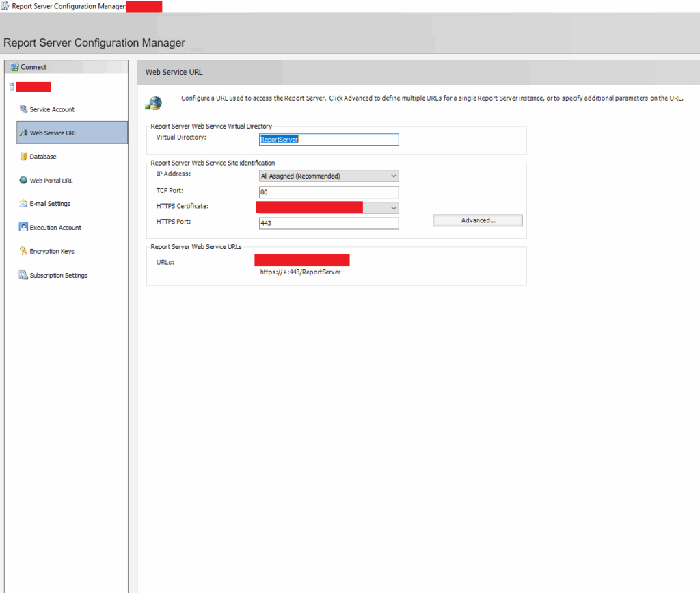
Task: Click the E-mail Settings envelope icon
Action: pos(23,203)
